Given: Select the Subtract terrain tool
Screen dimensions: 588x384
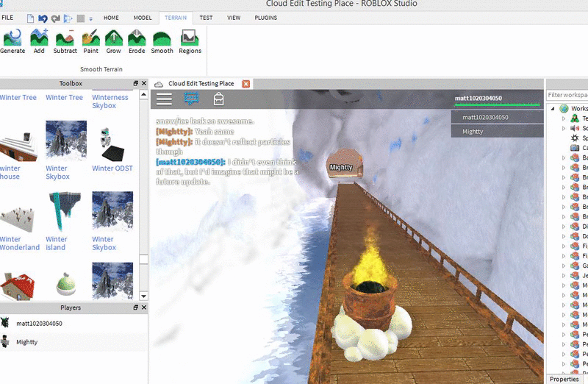Looking at the screenshot, I should 65,42.
